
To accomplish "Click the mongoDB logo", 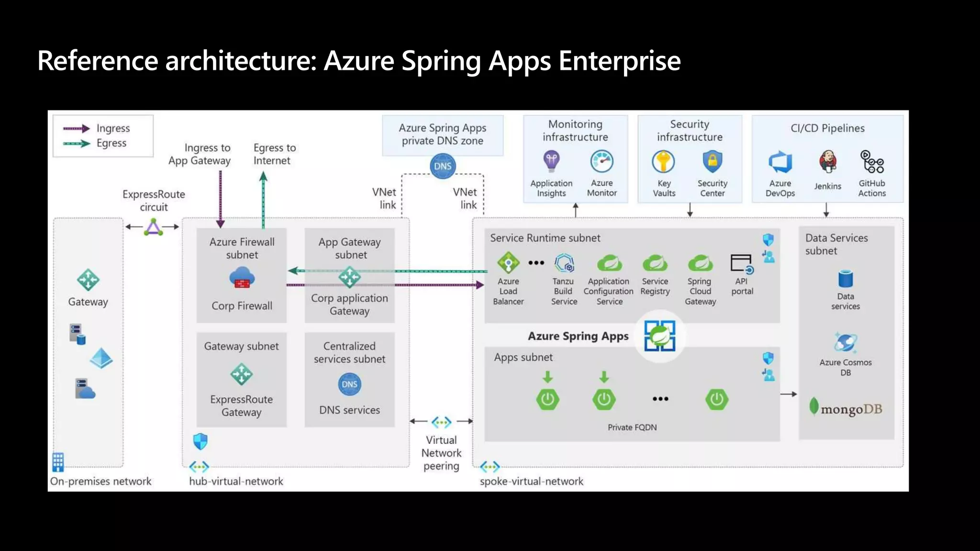I will pyautogui.click(x=846, y=408).
